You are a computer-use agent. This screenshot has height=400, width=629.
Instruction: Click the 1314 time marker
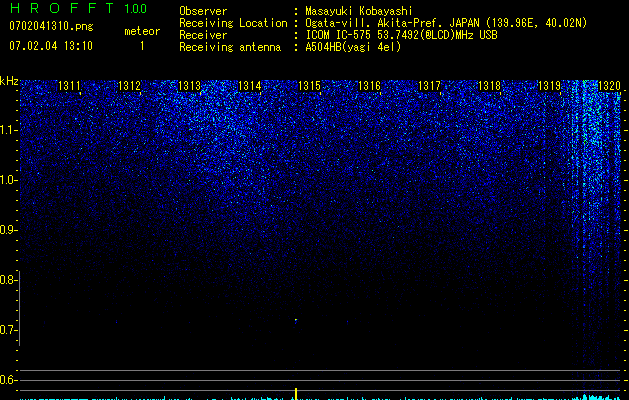(x=249, y=85)
